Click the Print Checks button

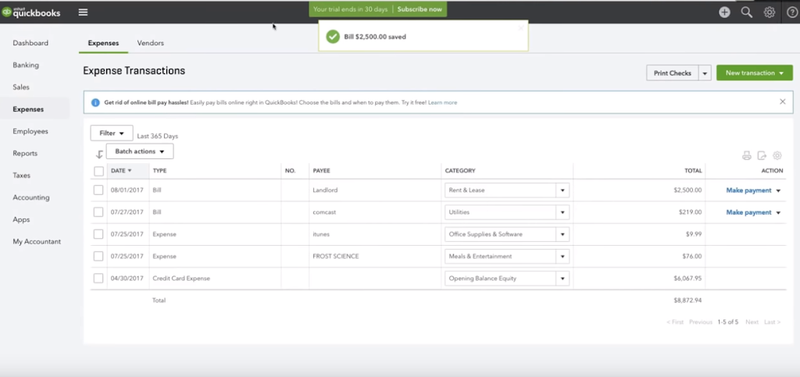click(672, 73)
